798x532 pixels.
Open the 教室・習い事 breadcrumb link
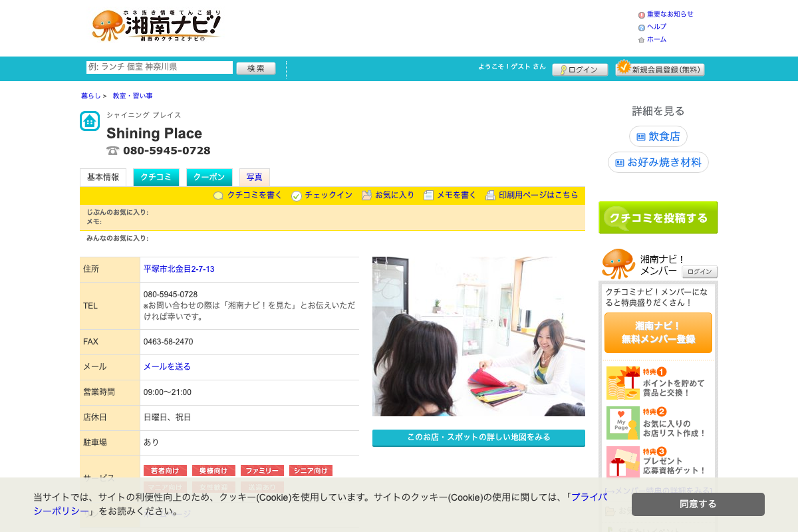click(x=132, y=96)
